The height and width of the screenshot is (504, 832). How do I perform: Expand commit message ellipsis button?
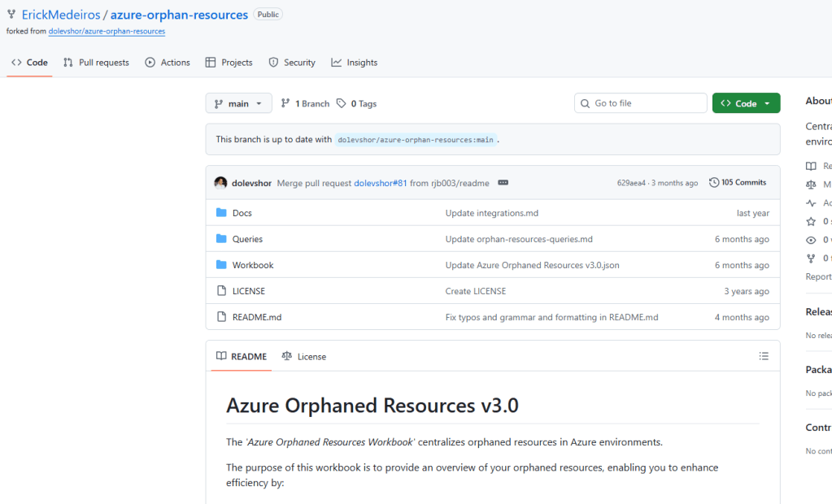pos(503,183)
